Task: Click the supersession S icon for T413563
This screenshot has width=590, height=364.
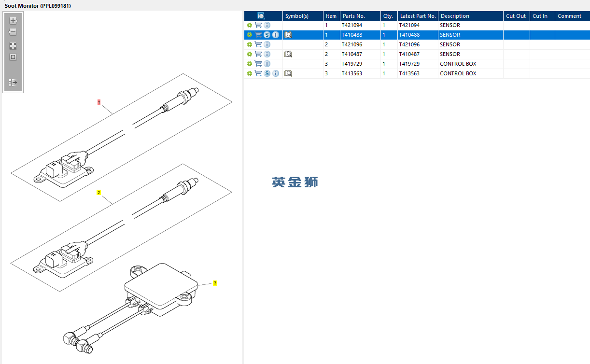Action: pos(267,73)
